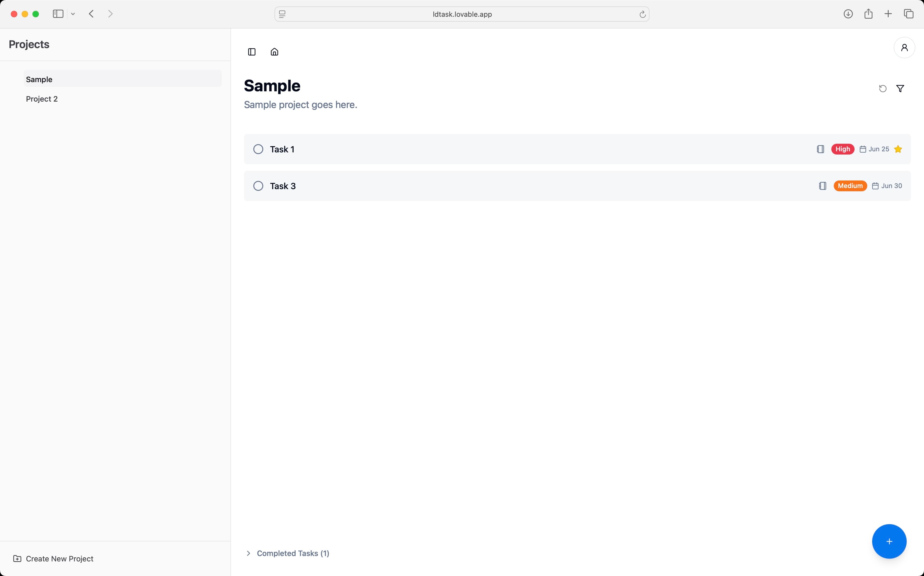Screen dimensions: 924x576
Task: Open the user profile avatar
Action: [904, 48]
